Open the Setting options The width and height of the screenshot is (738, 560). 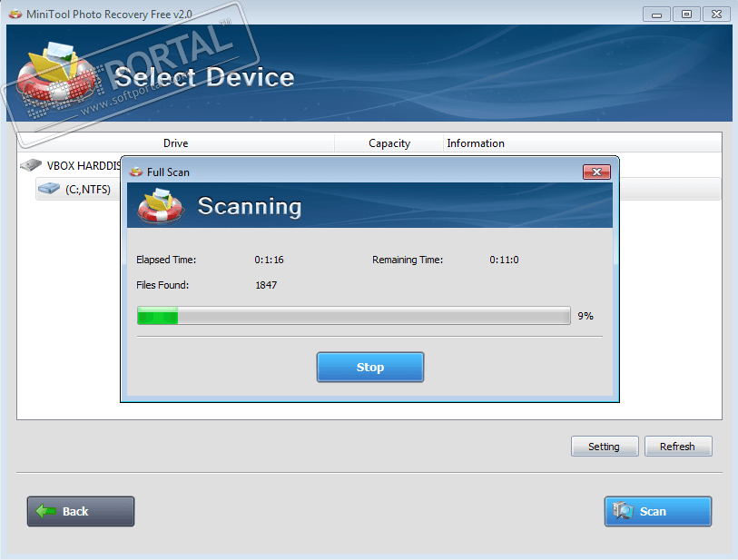pos(605,447)
